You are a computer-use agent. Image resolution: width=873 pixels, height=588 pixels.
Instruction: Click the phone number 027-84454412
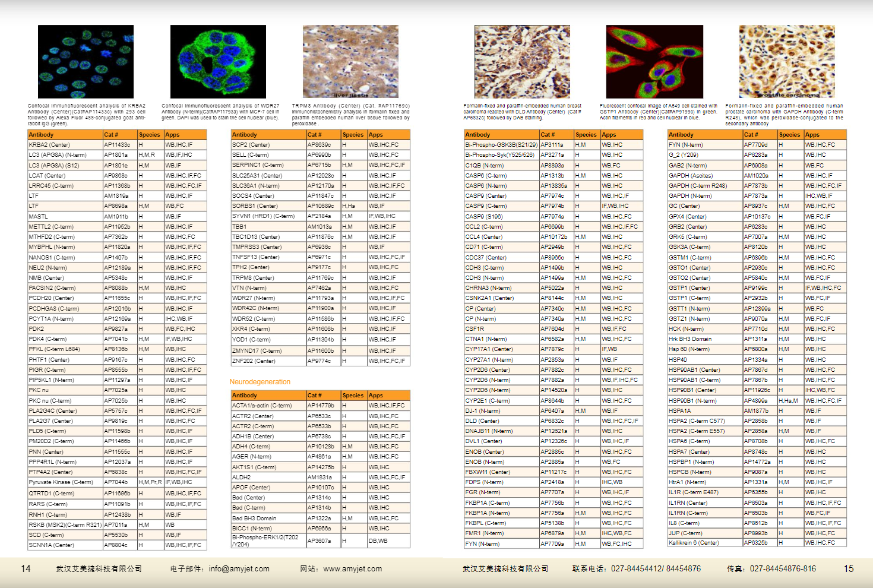tap(636, 569)
